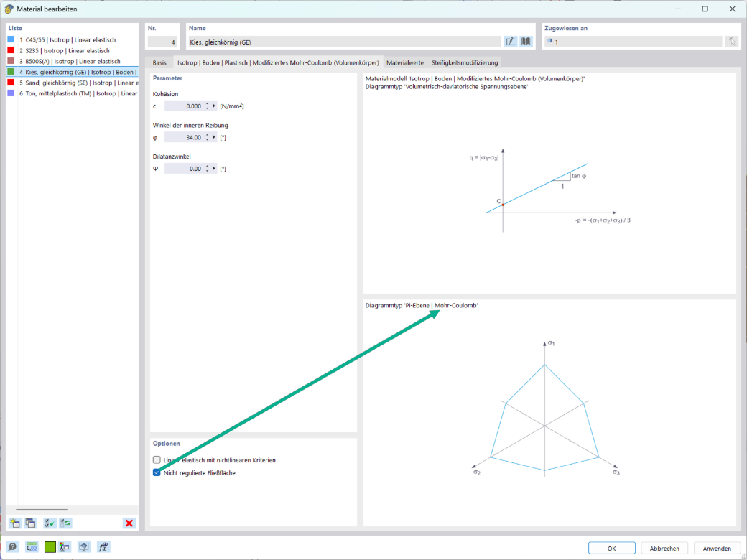
Task: Open units and decimal places settings
Action: point(32,547)
